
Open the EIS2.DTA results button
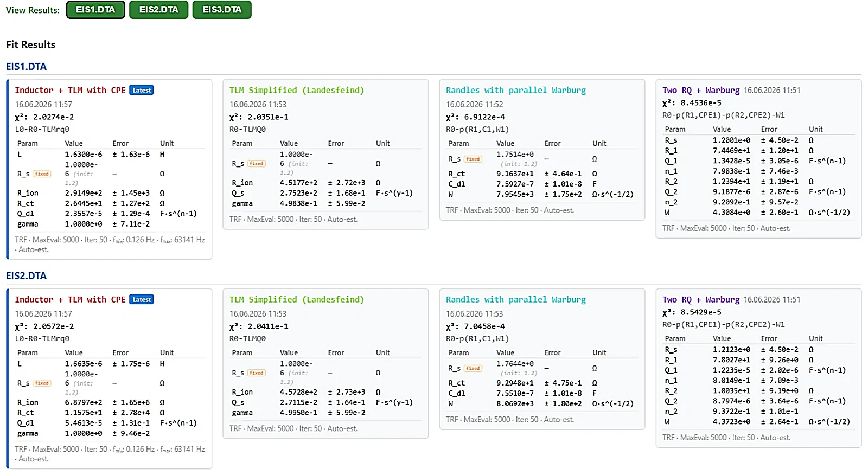pyautogui.click(x=158, y=10)
